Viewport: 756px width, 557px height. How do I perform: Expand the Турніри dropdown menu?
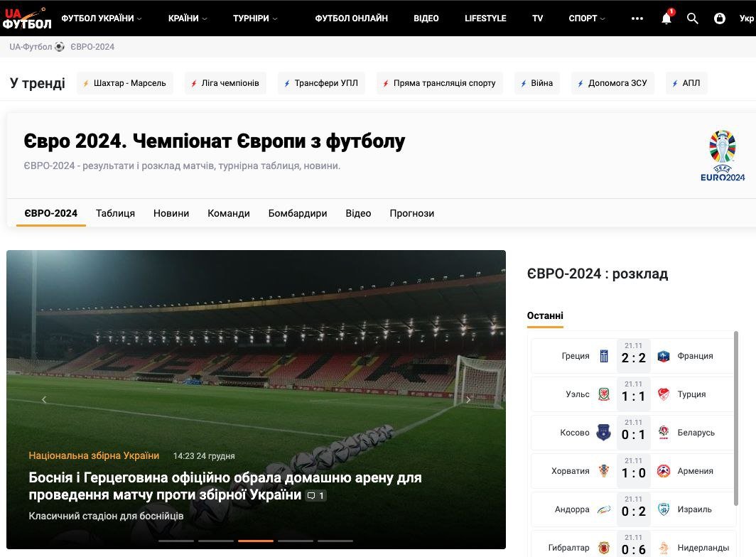[255, 18]
